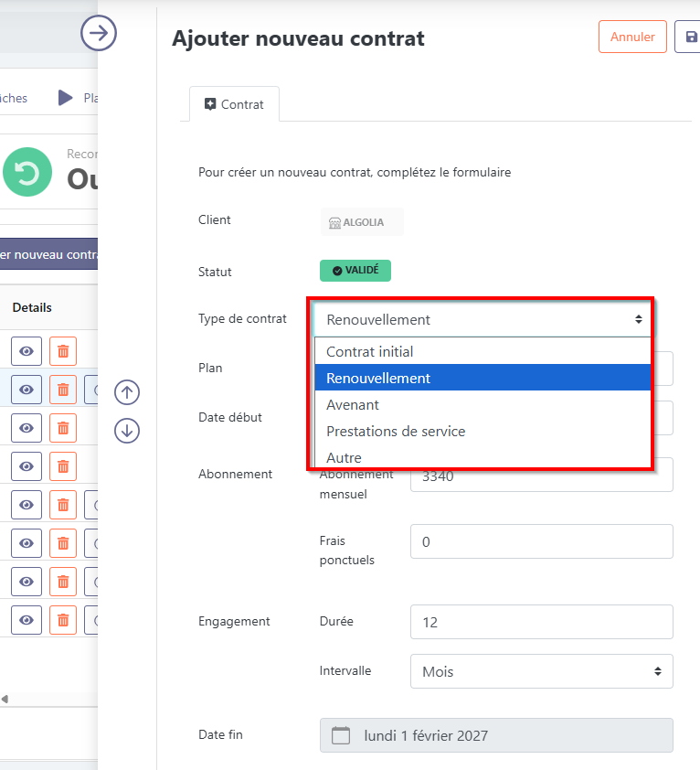Collapse the Type de contrat dropdown
The height and width of the screenshot is (770, 700).
coord(483,319)
